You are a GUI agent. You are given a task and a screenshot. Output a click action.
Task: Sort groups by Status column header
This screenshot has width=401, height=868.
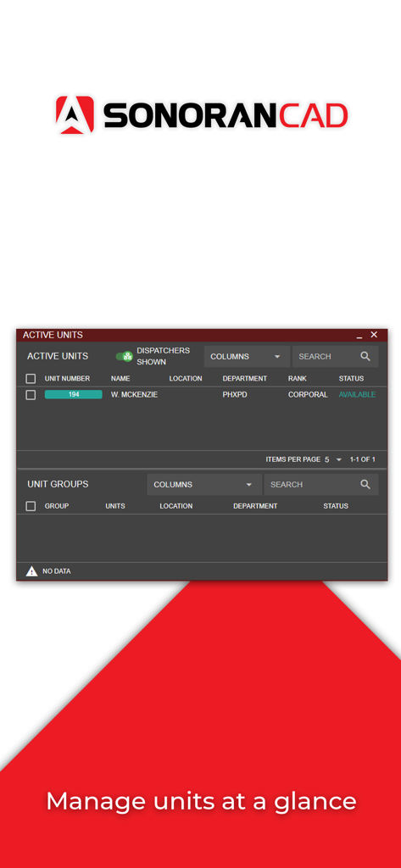click(x=336, y=506)
